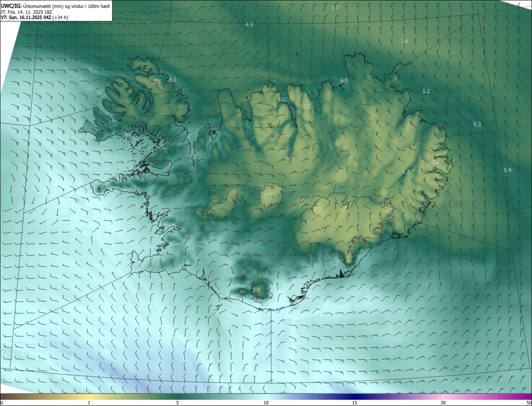
Task: Click the 7.5 value label
Action: [x=193, y=157]
